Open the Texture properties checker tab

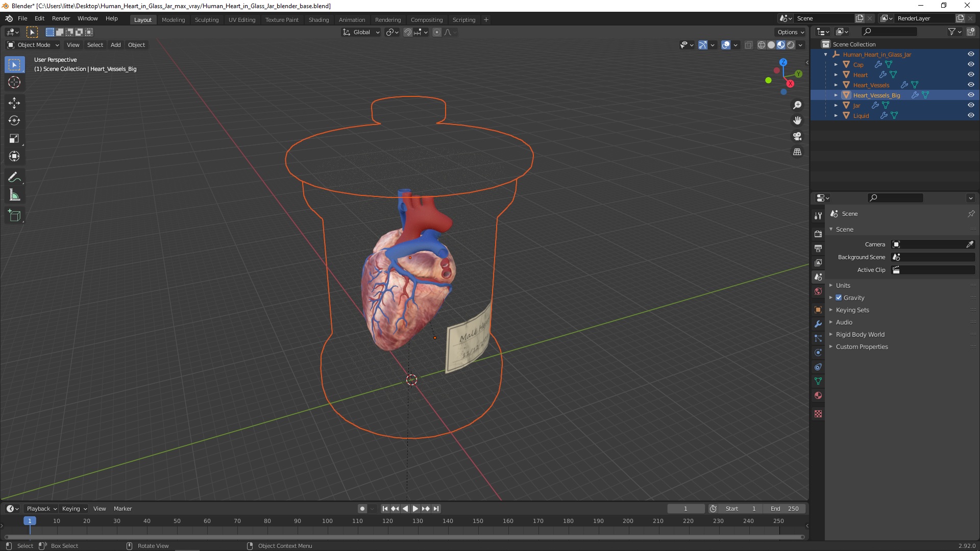tap(818, 414)
